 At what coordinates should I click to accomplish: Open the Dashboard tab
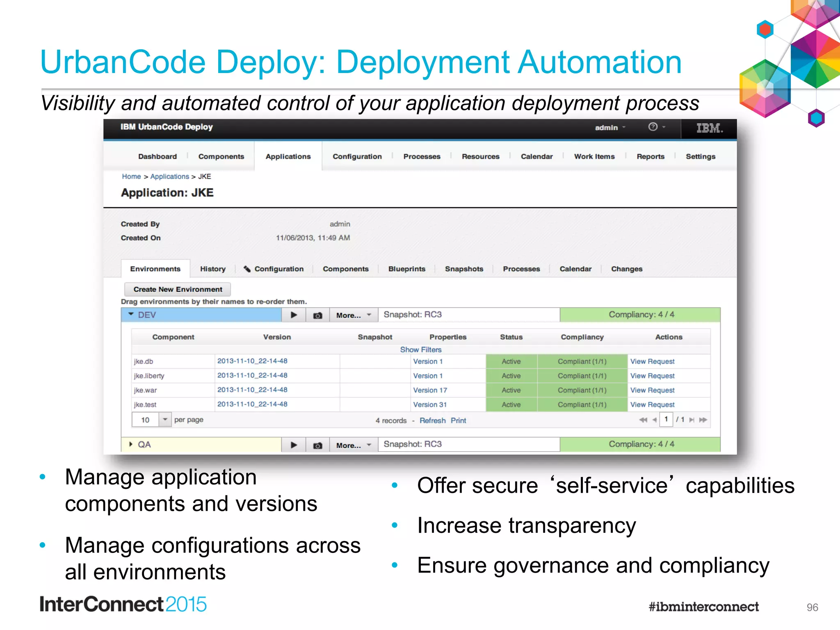(157, 156)
